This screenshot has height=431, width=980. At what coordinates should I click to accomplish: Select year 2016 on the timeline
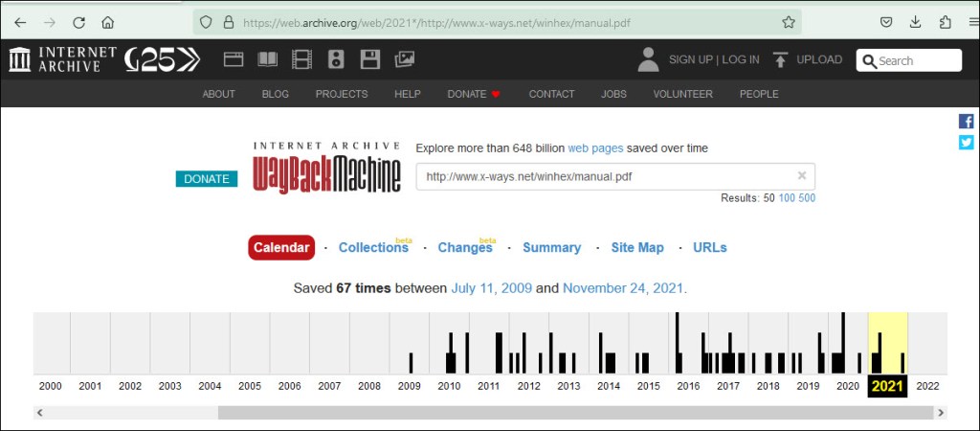coord(688,386)
